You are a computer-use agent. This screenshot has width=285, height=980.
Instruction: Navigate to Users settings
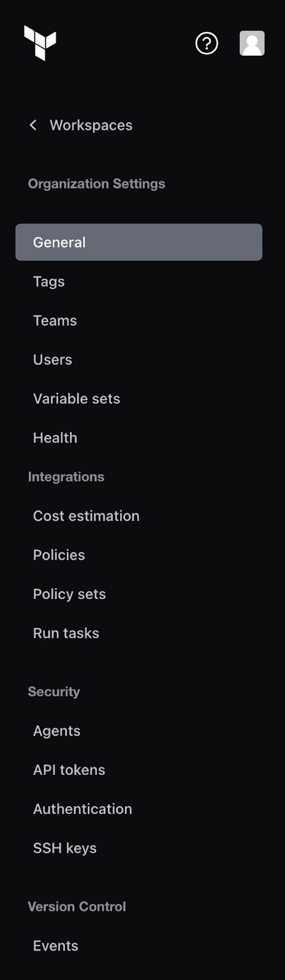click(x=53, y=360)
